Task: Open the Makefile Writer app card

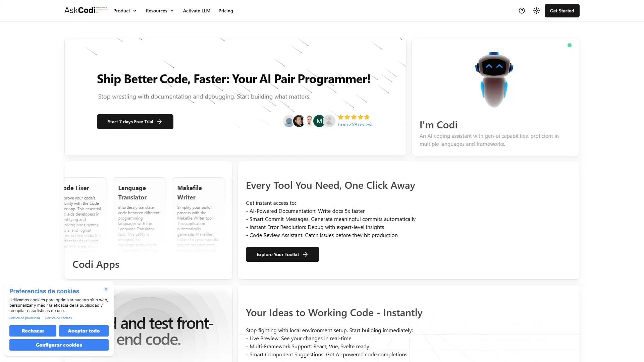Action: click(x=198, y=215)
